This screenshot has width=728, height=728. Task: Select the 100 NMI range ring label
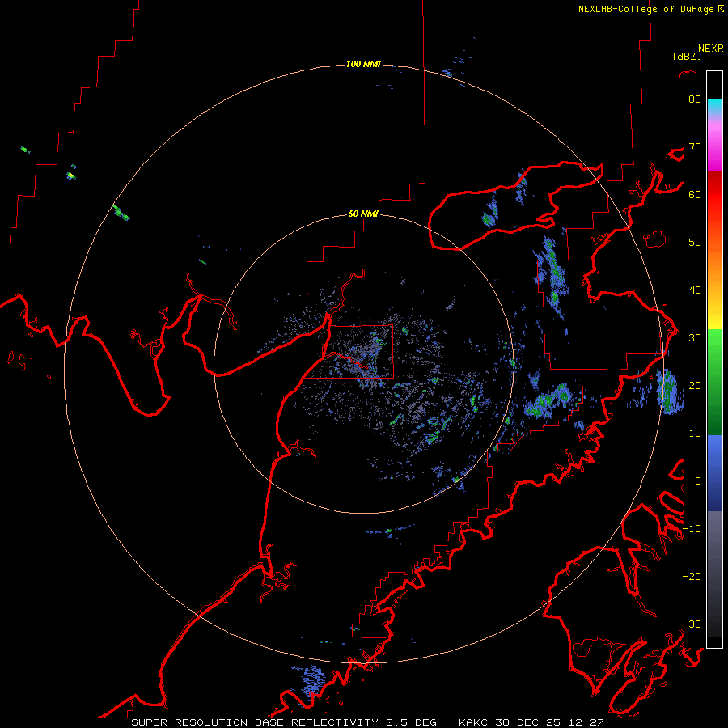pos(363,64)
